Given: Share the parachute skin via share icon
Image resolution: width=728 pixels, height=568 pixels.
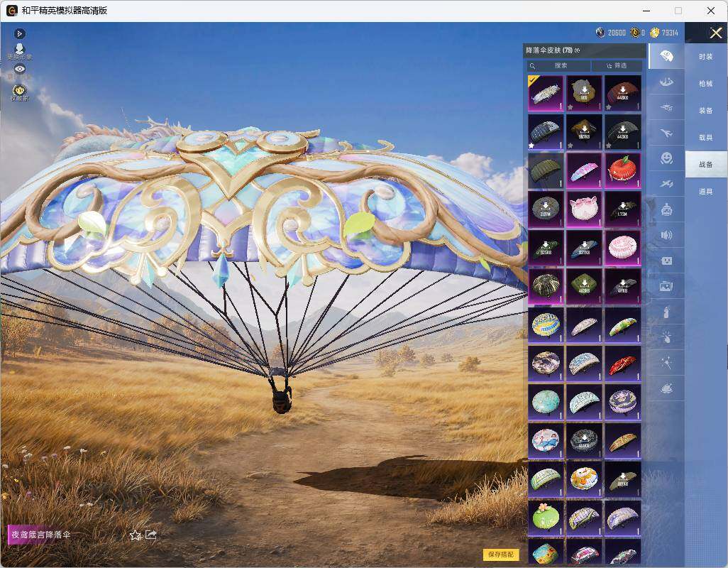Looking at the screenshot, I should coord(151,535).
